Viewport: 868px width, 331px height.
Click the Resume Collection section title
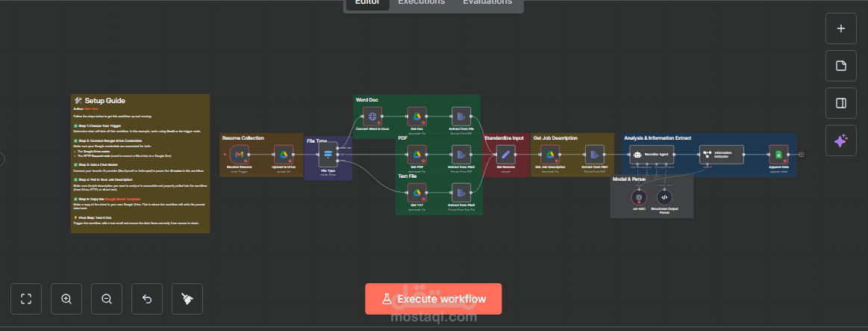[243, 137]
